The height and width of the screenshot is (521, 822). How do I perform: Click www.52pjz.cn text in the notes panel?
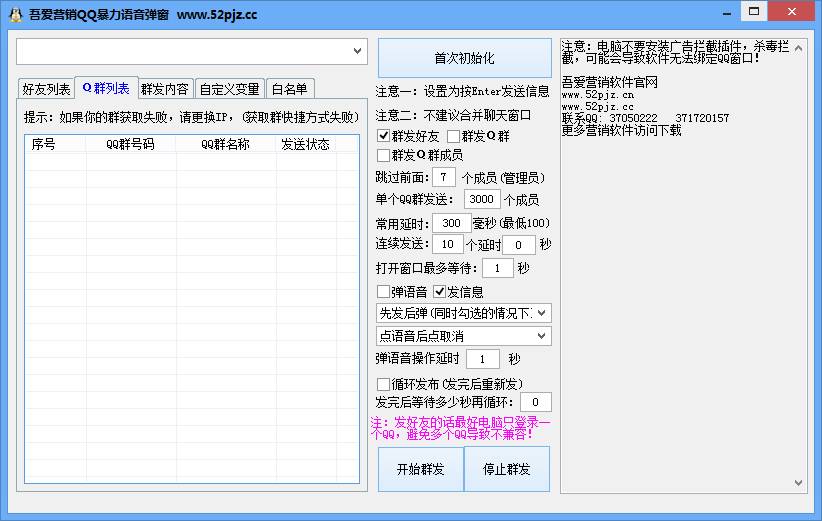point(598,95)
